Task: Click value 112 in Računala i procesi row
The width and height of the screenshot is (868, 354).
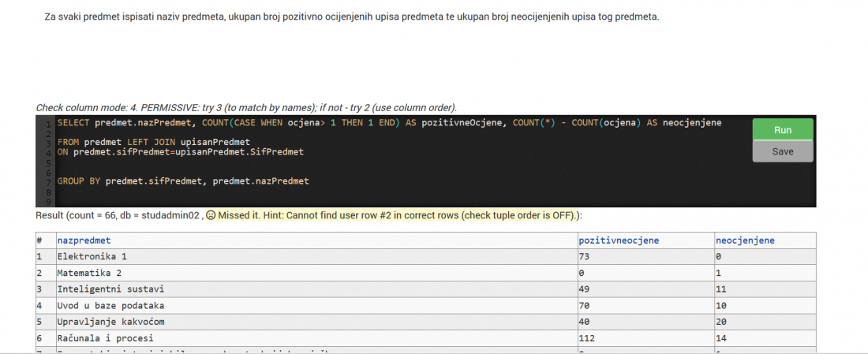Action: coord(586,337)
